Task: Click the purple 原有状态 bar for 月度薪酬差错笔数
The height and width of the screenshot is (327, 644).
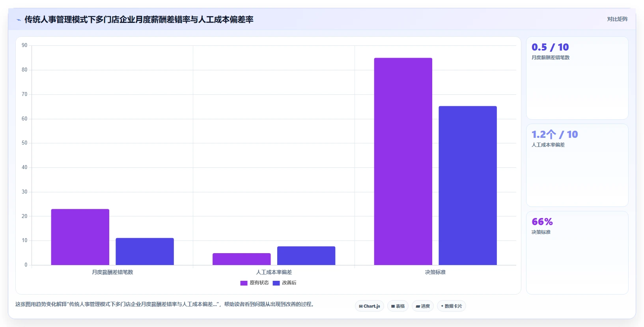Action: 80,237
